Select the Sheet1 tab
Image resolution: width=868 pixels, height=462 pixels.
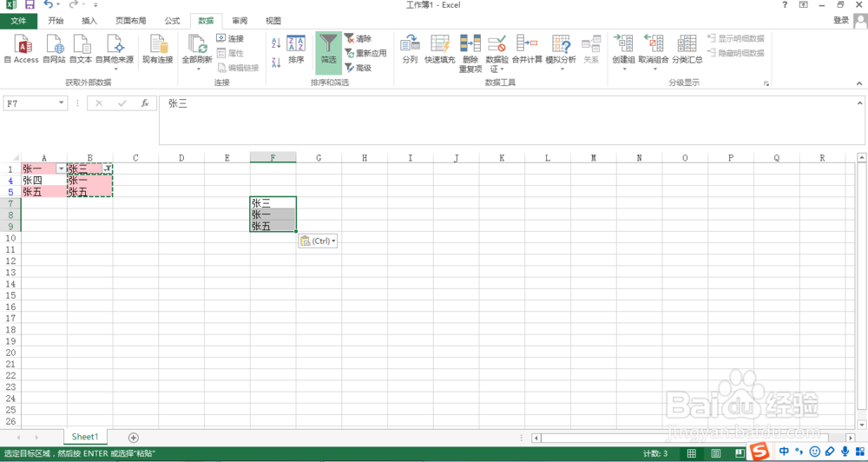pos(85,437)
